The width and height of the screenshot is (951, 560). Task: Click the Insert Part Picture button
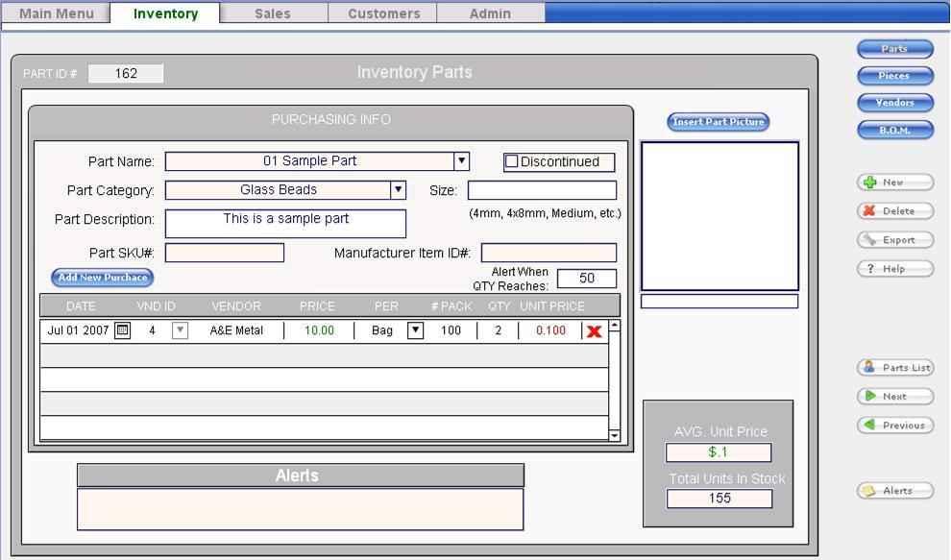[719, 122]
